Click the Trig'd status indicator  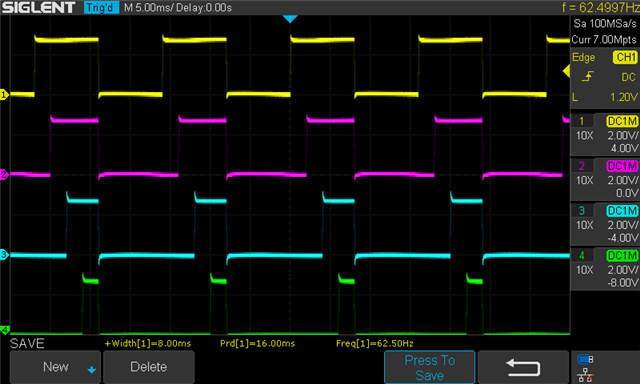(101, 7)
